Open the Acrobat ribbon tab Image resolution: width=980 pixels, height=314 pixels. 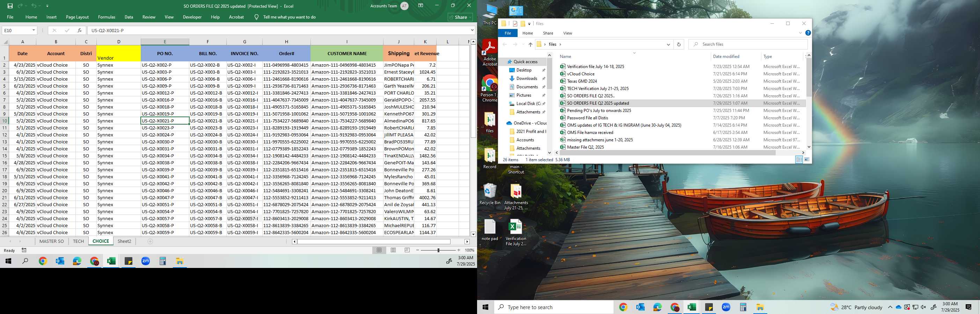coord(236,17)
